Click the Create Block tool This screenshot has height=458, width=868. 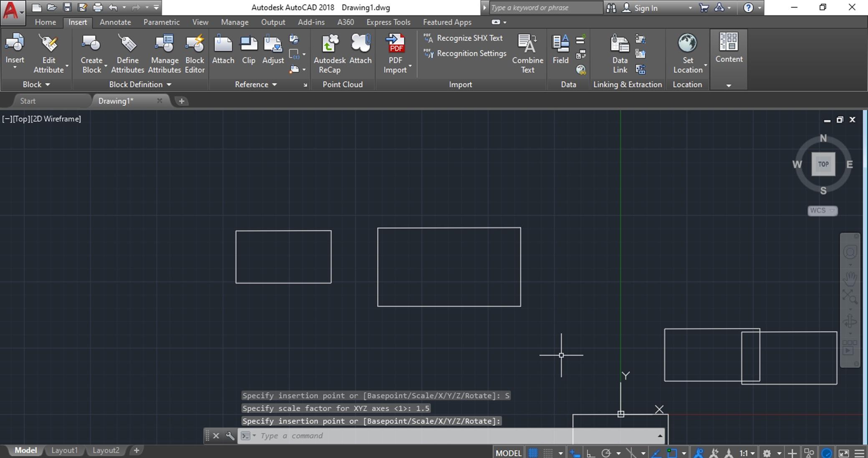tap(92, 53)
